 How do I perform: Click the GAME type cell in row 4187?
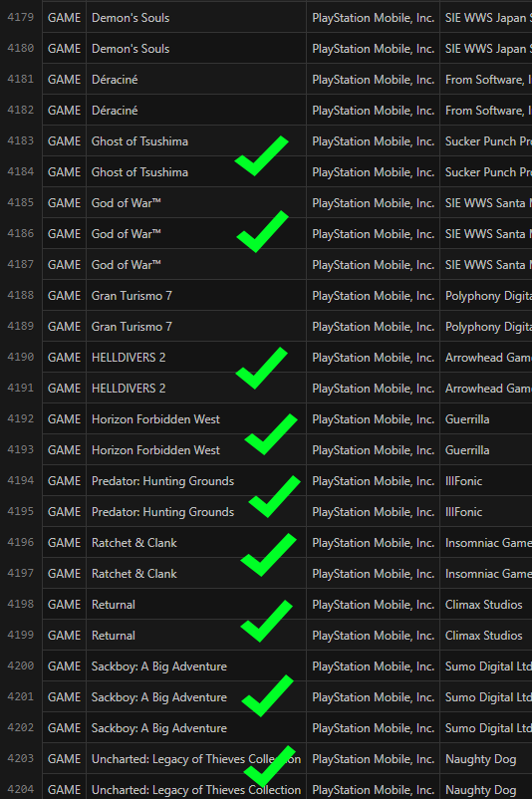[64, 264]
